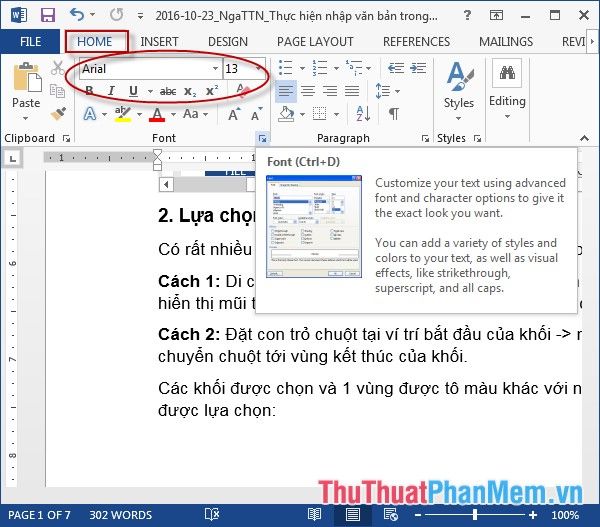The height and width of the screenshot is (527, 600).
Task: Click the Change Case Aa button
Action: click(195, 114)
